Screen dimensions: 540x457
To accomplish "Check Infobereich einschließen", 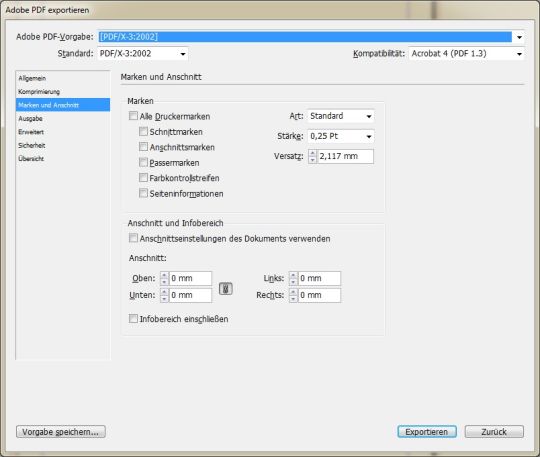I will [x=133, y=319].
